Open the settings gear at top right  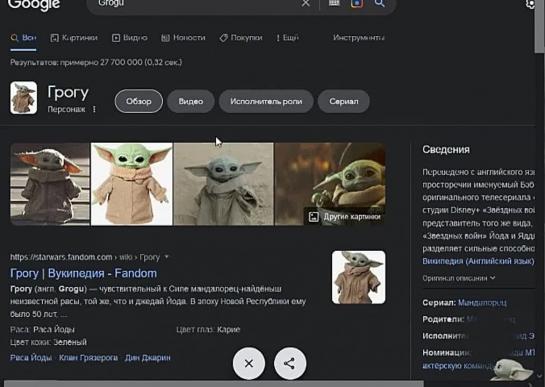click(530, 4)
